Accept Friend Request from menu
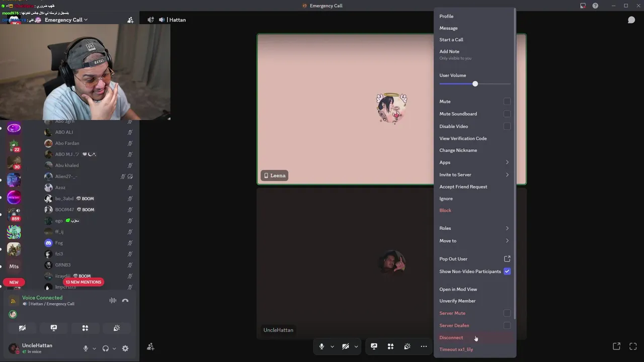Screen dimensions: 644x362 tap(474, 187)
